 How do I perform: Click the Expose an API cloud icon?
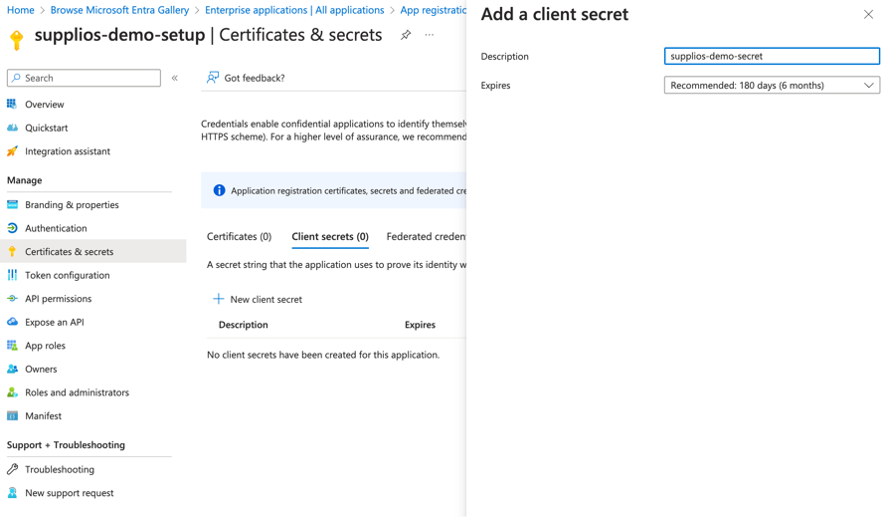tap(12, 322)
